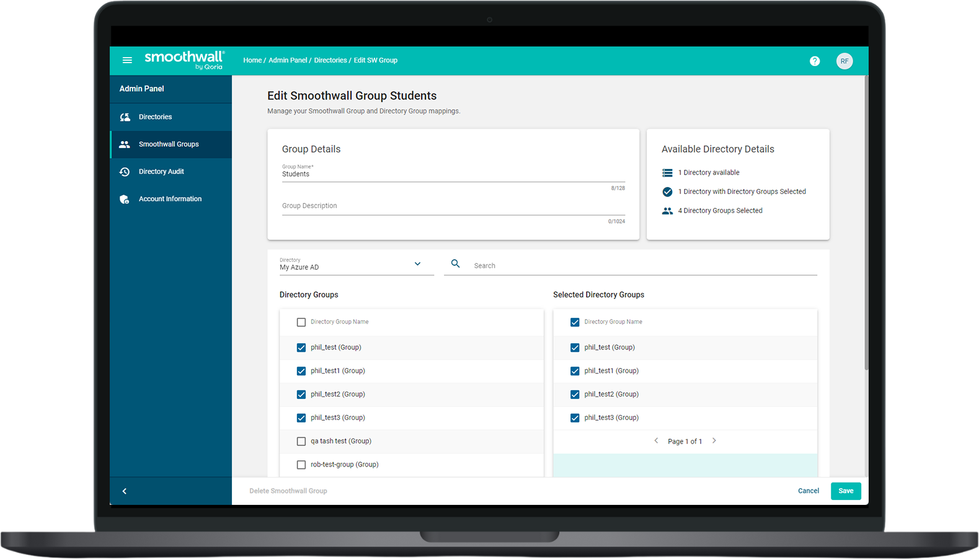979x560 pixels.
Task: Click the Home breadcrumb link
Action: [x=252, y=61]
